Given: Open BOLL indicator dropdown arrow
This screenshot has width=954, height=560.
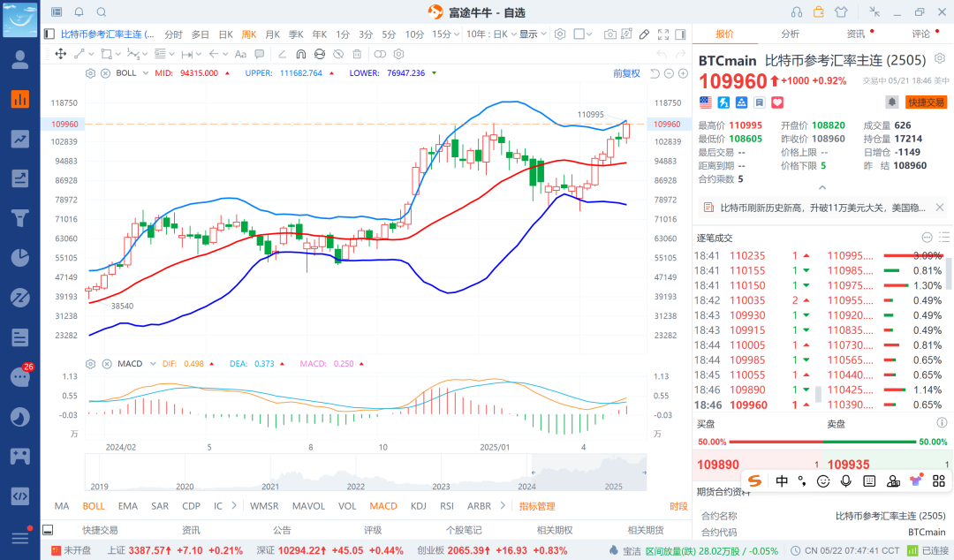Looking at the screenshot, I should [x=146, y=73].
